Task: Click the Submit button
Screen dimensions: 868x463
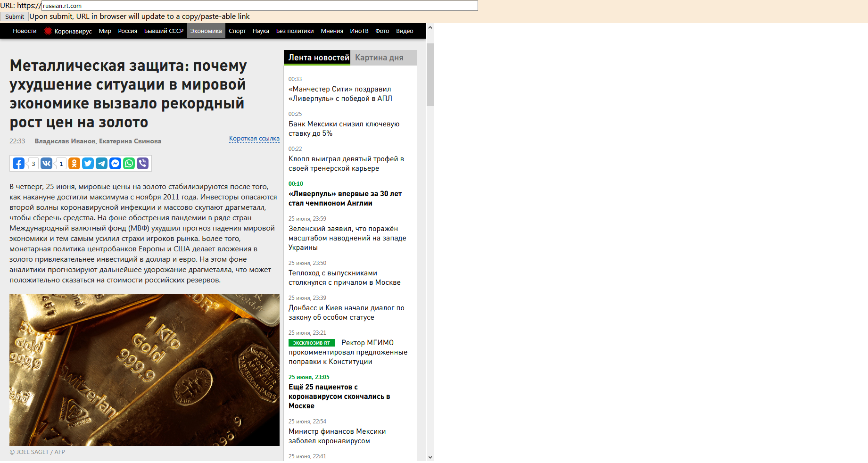Action: pos(15,17)
